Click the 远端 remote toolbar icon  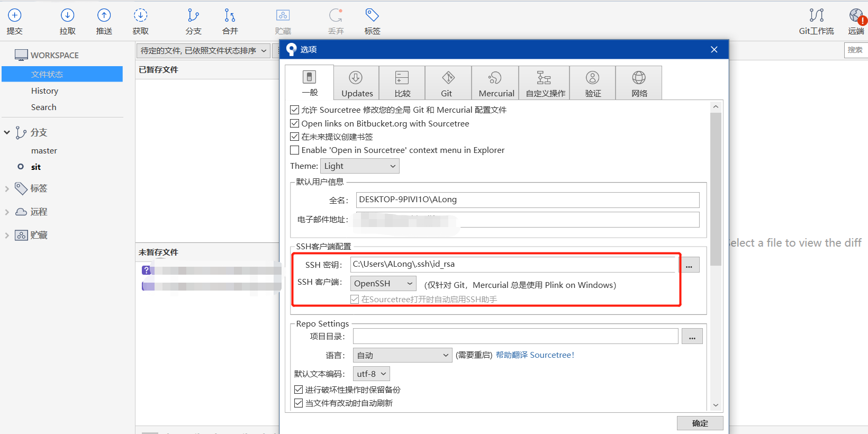click(856, 15)
